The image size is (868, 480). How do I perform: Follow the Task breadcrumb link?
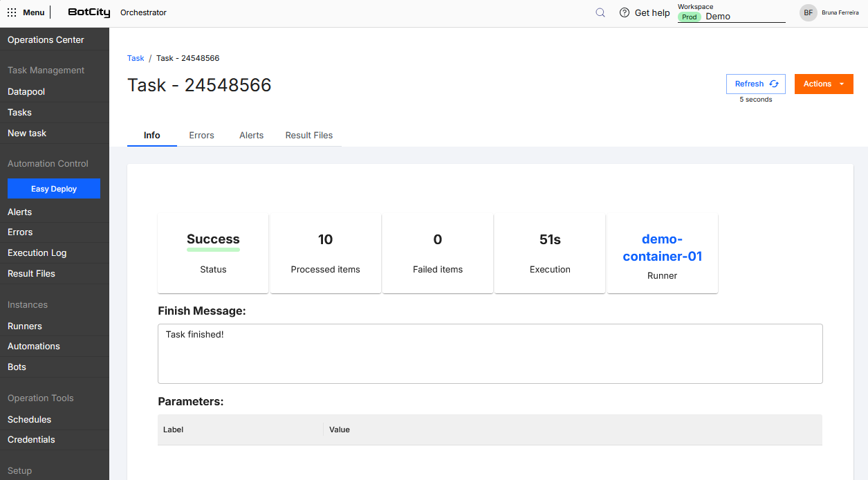coord(136,58)
